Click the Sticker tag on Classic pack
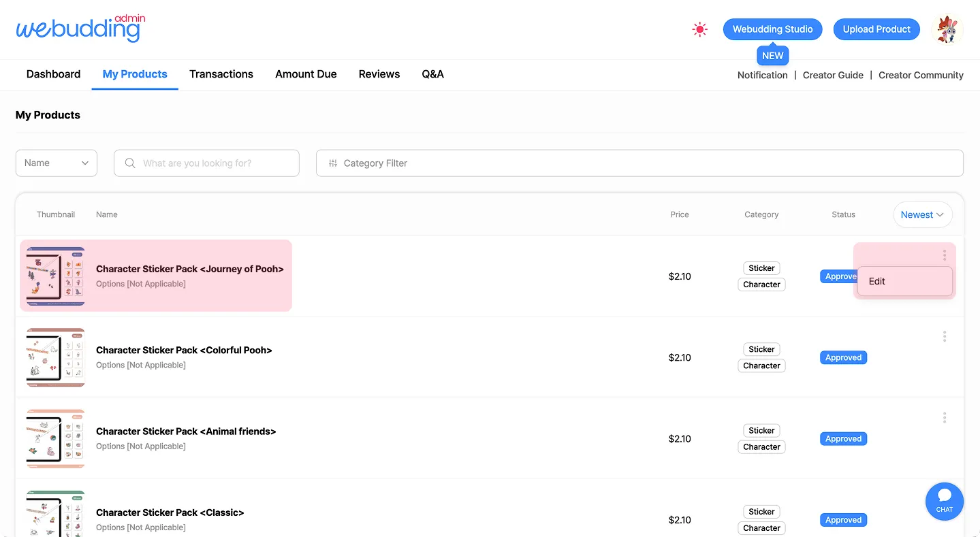The height and width of the screenshot is (537, 980). 761,511
